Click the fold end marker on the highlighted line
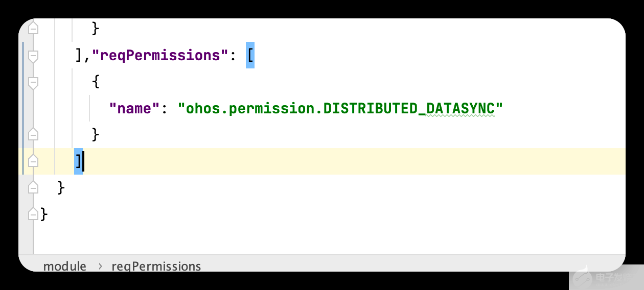The image size is (644, 290). click(x=33, y=161)
